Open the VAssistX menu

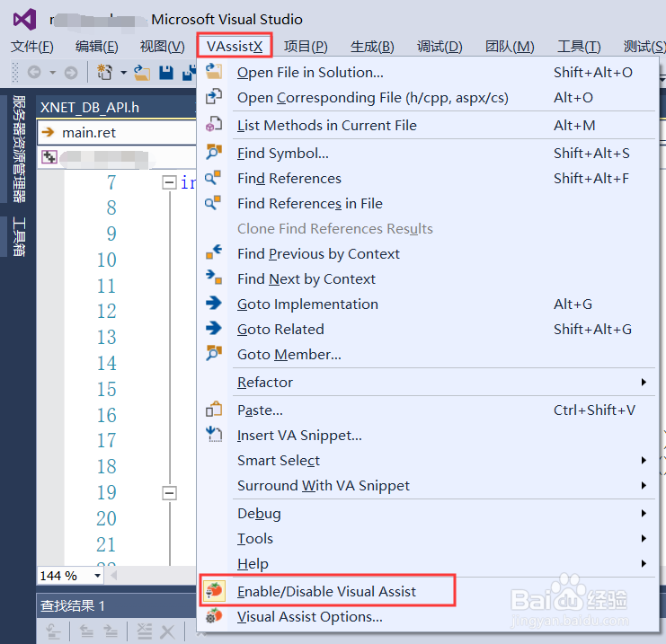point(235,46)
